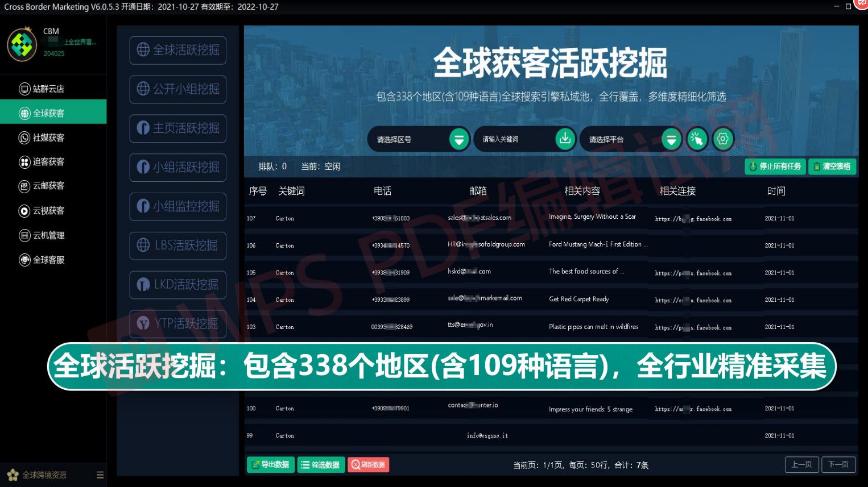Image resolution: width=868 pixels, height=487 pixels.
Task: Switch to LBS活跃挖掘 module
Action: [178, 245]
